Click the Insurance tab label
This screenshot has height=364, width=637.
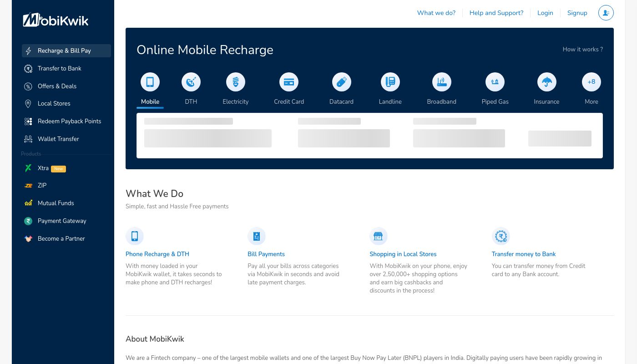click(x=546, y=102)
